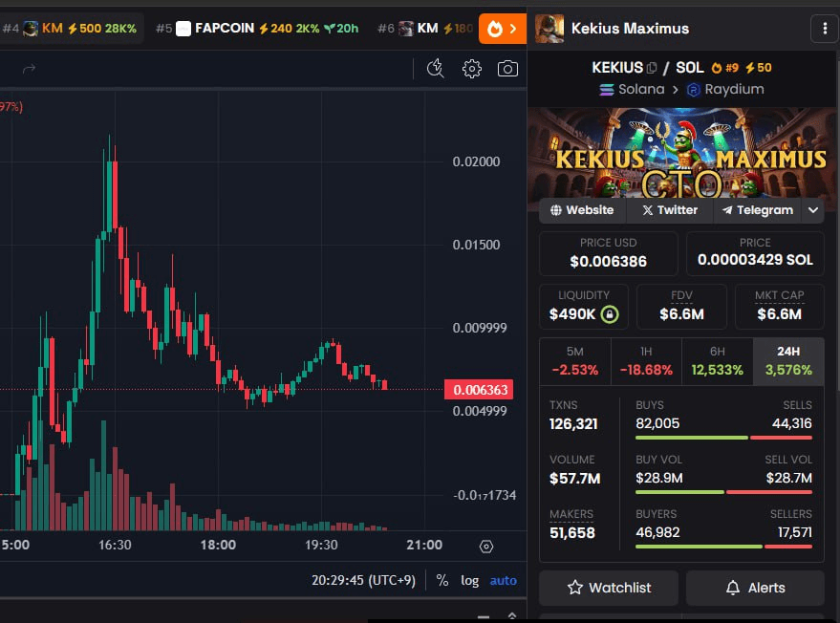Toggle percent scale on chart
Image resolution: width=840 pixels, height=623 pixels.
[x=442, y=580]
